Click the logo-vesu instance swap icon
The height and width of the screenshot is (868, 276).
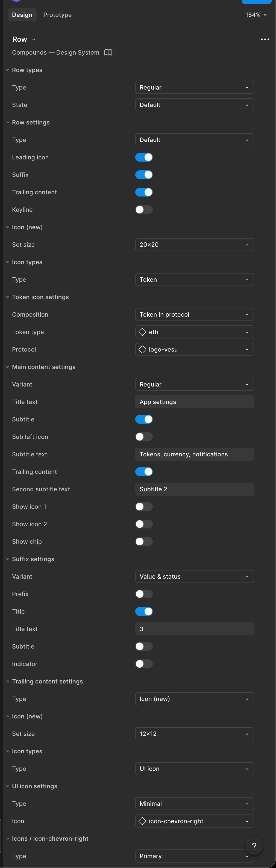tap(142, 349)
